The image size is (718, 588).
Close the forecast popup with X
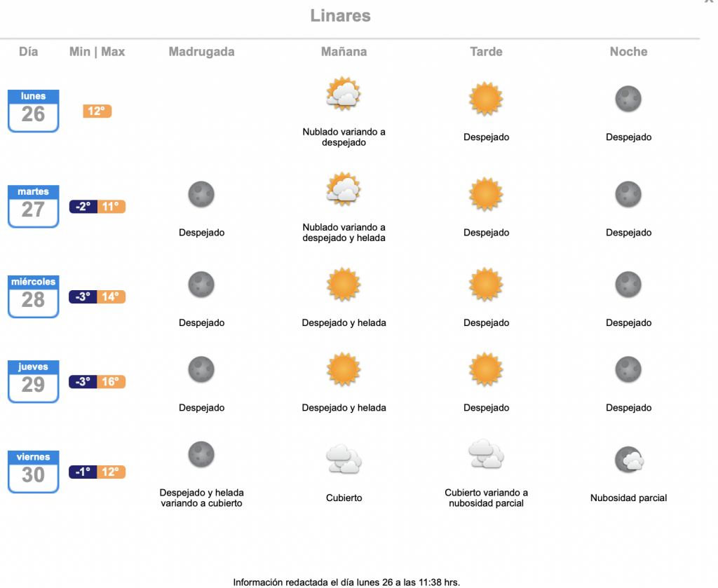click(709, 1)
